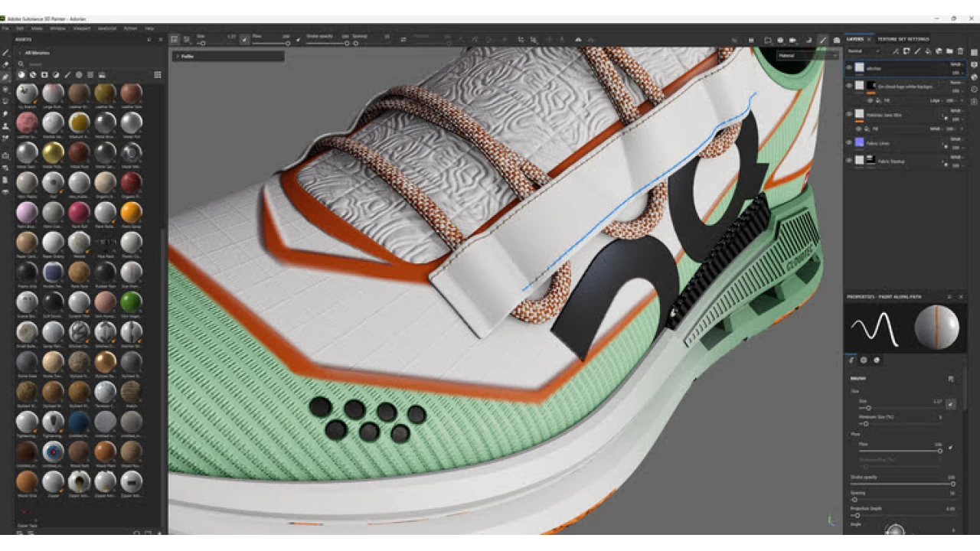Toggle visibility of first Fill effect
This screenshot has height=551, width=980.
click(870, 100)
